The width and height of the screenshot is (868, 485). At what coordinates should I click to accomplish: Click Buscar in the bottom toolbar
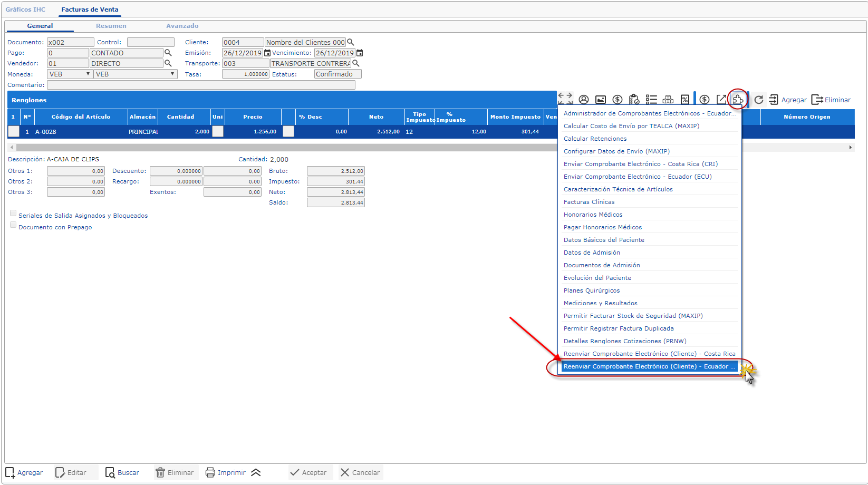coord(122,472)
